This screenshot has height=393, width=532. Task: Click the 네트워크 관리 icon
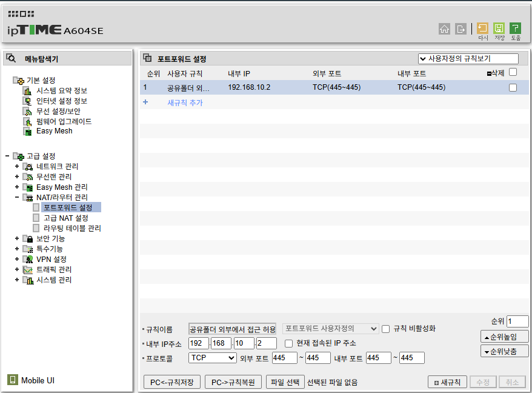pos(28,166)
